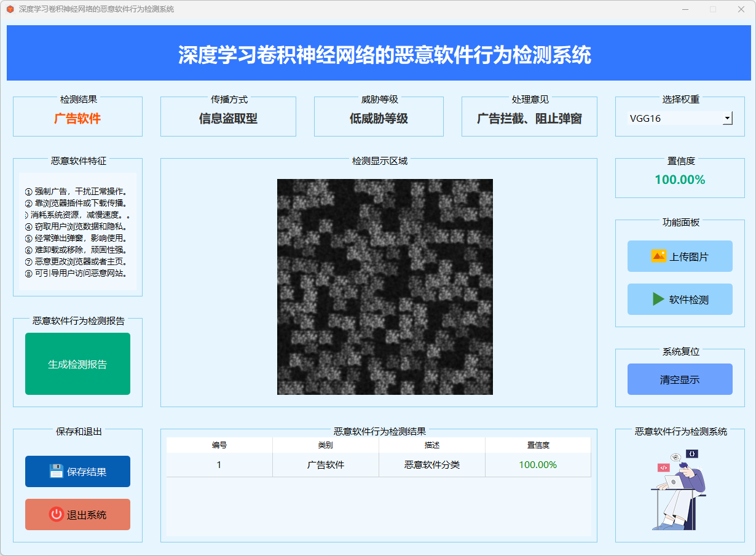Viewport: 756px width, 556px height.
Task: Click the 退出系统 button label
Action: point(87,515)
